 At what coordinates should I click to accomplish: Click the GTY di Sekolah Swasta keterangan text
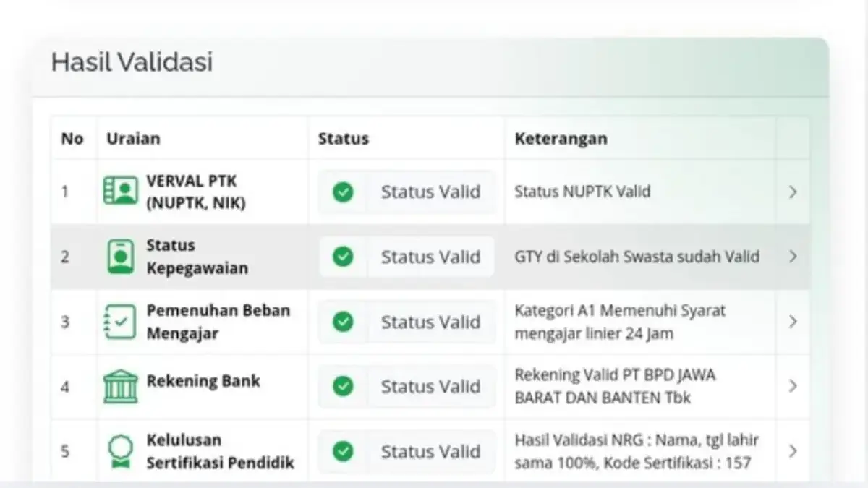point(637,257)
